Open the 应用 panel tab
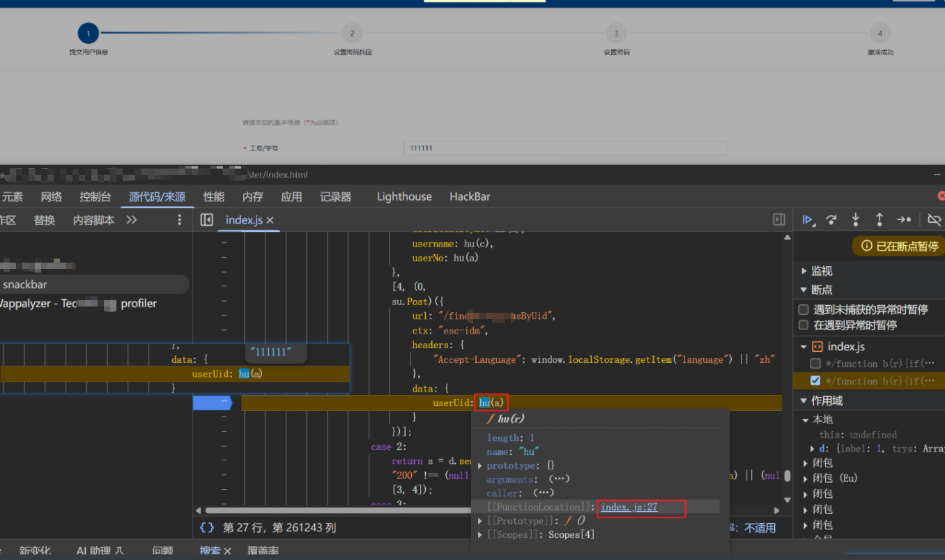This screenshot has width=945, height=560. click(291, 196)
